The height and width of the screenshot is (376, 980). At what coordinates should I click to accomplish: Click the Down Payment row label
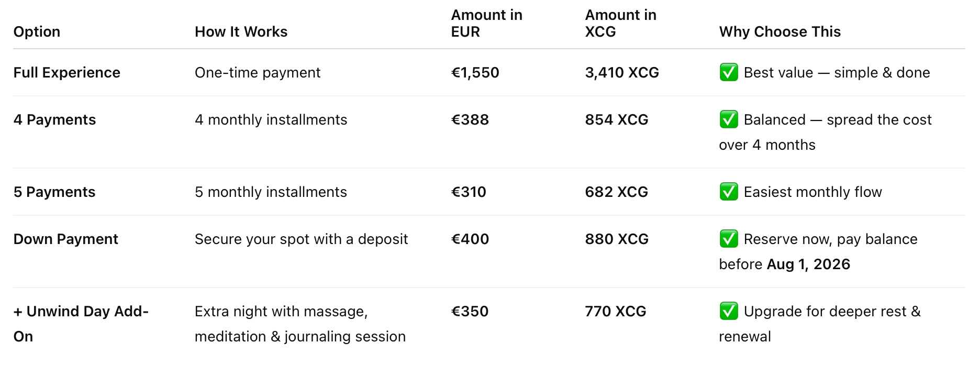pos(66,239)
